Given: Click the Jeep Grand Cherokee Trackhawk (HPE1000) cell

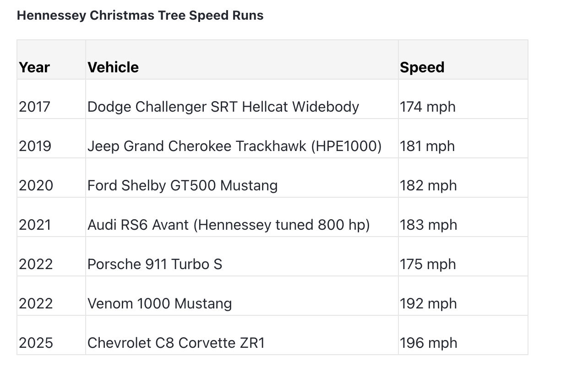Looking at the screenshot, I should [x=242, y=139].
